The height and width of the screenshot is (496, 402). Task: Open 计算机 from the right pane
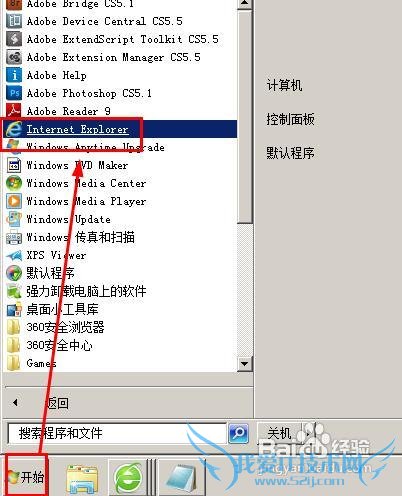point(284,85)
